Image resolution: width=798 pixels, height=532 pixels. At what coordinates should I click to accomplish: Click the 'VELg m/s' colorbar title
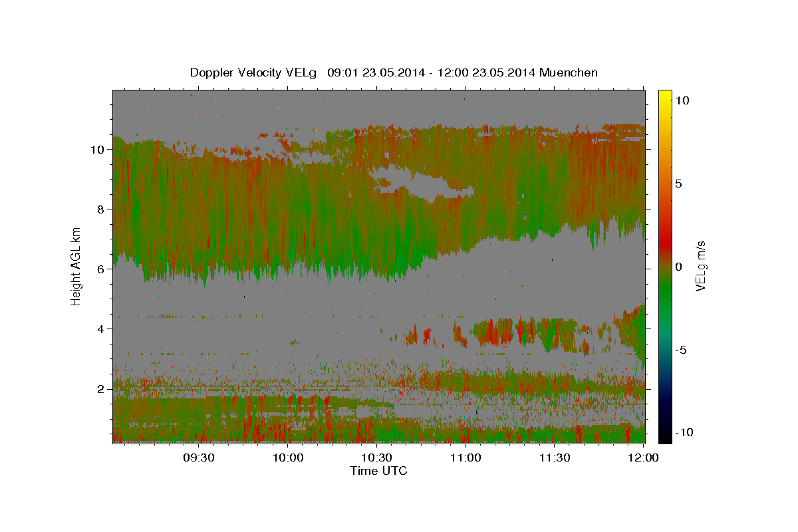point(701,266)
